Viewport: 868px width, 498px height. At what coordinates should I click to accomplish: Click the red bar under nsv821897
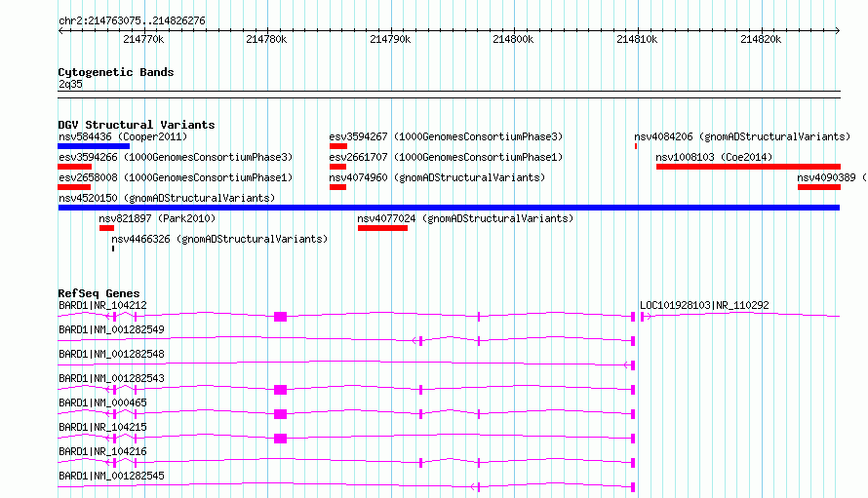click(x=106, y=228)
